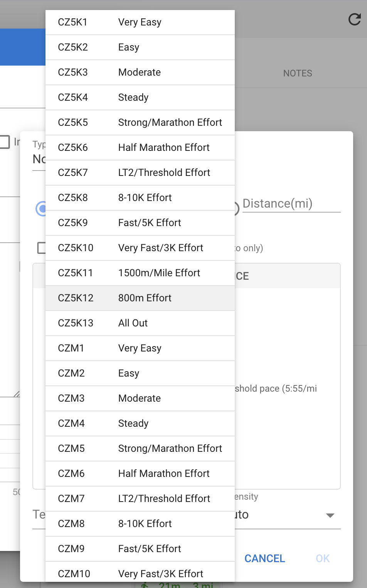Tick the checkbox beside CZ5K10 row
Image resolution: width=367 pixels, height=588 pixels.
point(41,248)
